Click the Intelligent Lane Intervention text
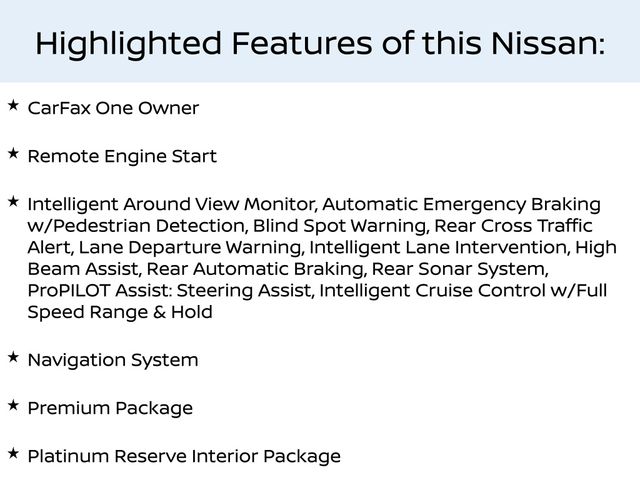This screenshot has width=640, height=480. (x=436, y=248)
